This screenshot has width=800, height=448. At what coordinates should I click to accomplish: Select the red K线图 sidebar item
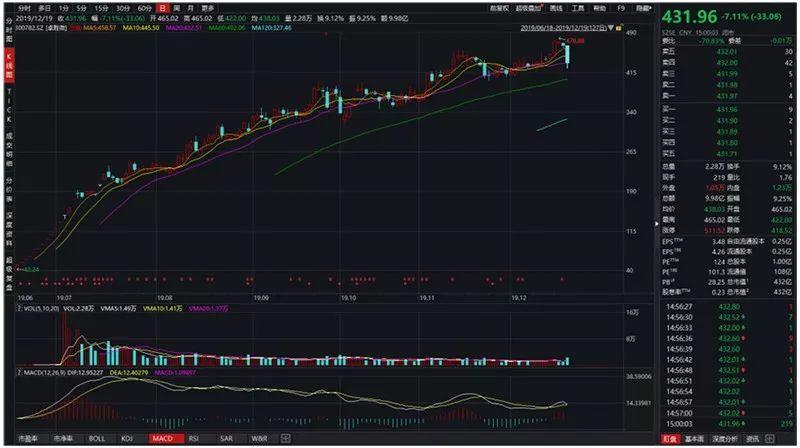pos(9,65)
